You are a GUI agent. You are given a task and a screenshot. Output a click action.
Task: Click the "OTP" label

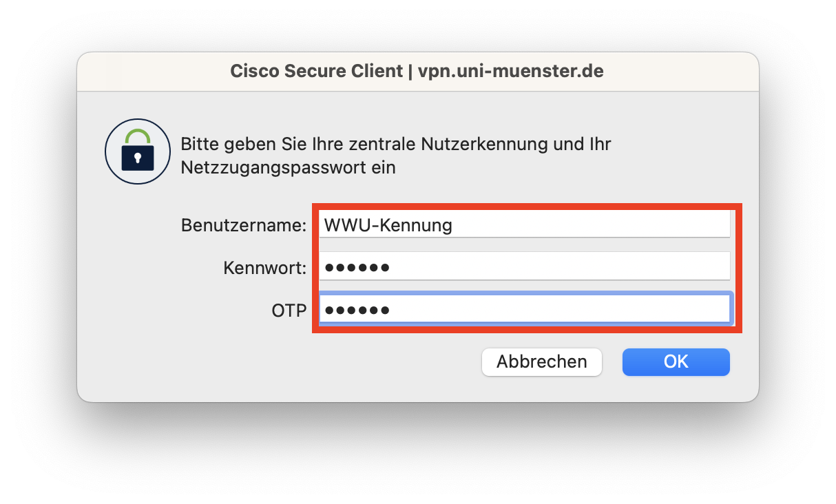point(289,311)
